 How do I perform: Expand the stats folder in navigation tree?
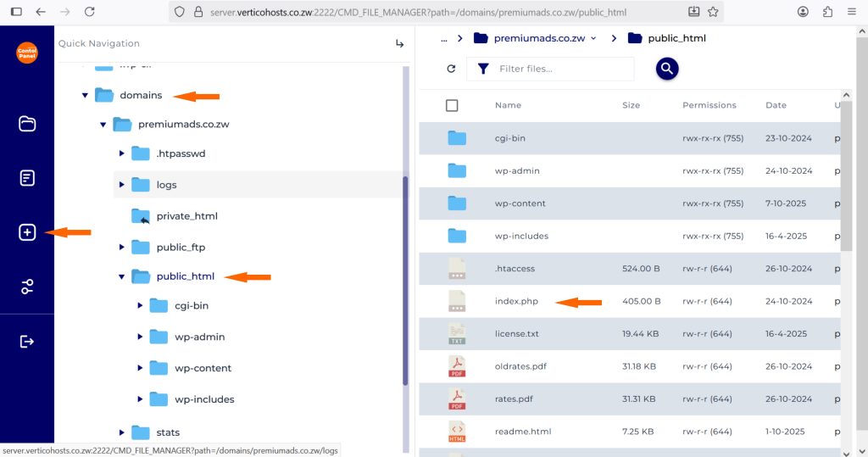[x=122, y=432]
